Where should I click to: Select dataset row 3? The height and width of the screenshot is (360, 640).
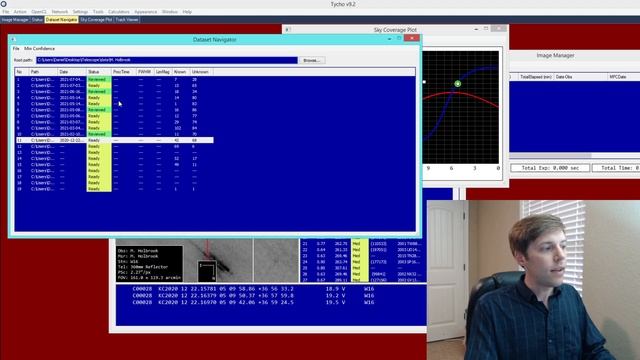(114, 91)
